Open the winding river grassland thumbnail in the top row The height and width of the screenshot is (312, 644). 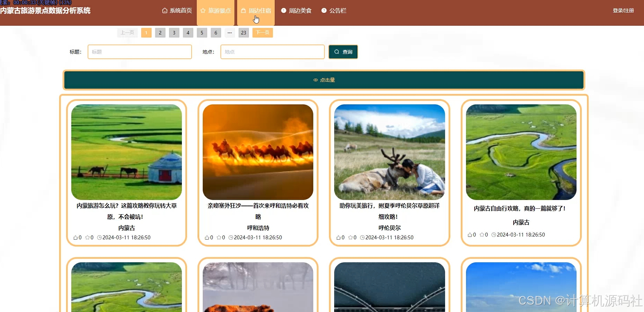(521, 152)
